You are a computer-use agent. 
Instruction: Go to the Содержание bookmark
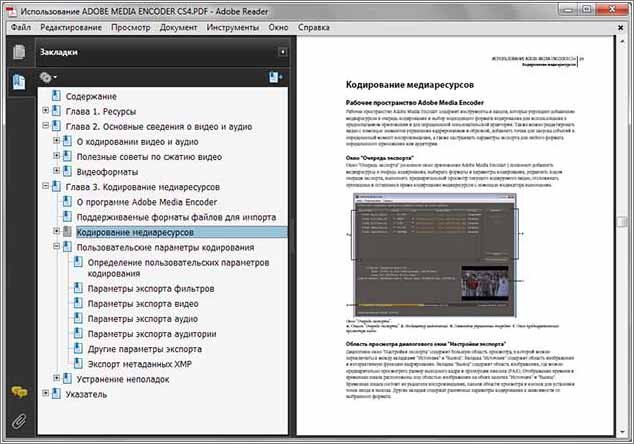(x=91, y=97)
